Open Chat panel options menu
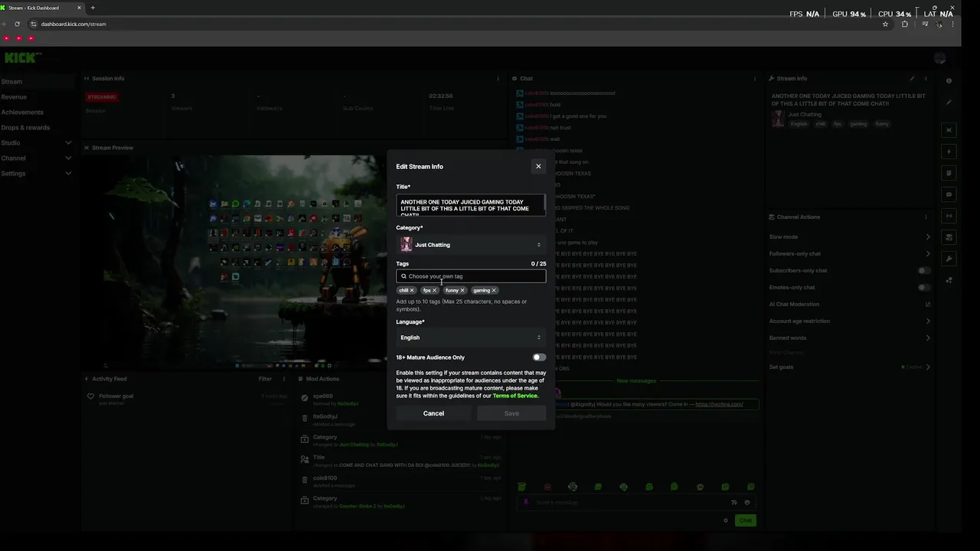The height and width of the screenshot is (551, 980). point(755,78)
